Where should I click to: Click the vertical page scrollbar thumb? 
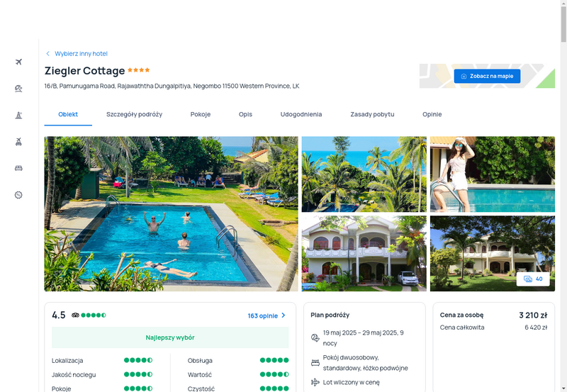pos(563,24)
